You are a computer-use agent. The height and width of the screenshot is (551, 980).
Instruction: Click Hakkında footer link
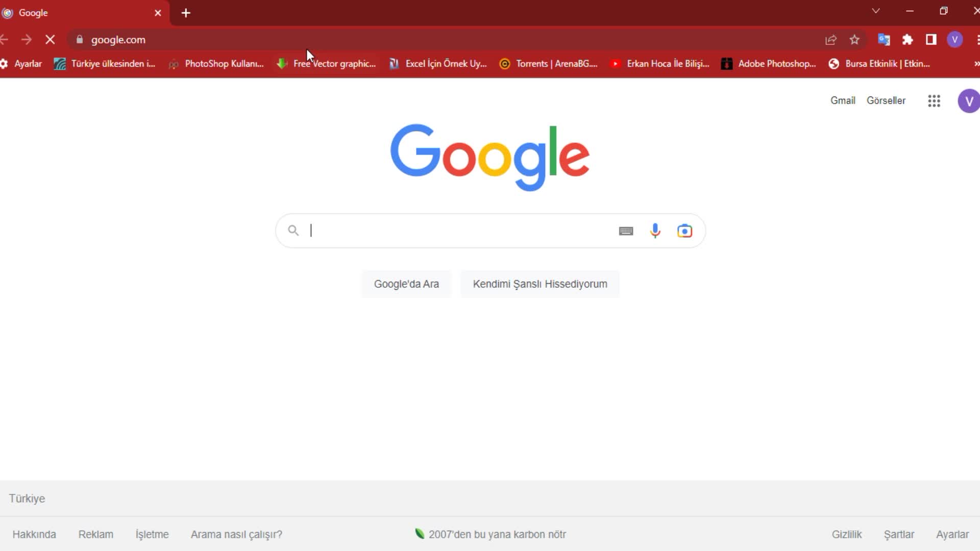tap(34, 534)
